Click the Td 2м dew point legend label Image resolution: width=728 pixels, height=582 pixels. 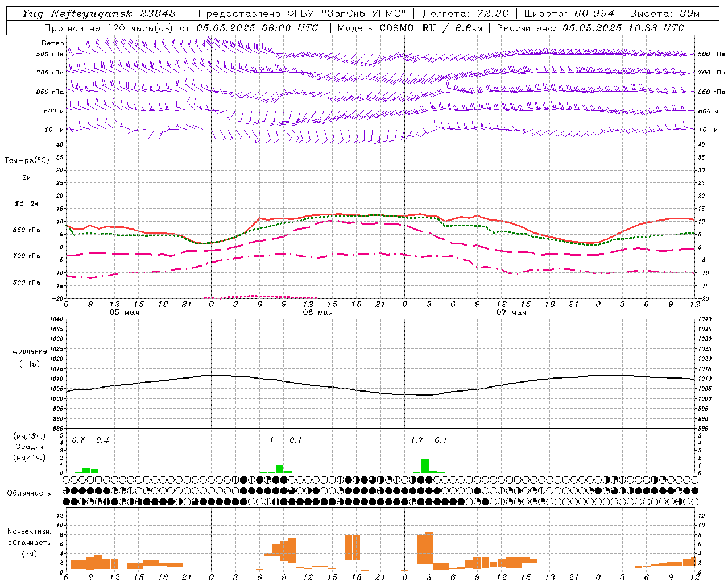point(27,203)
